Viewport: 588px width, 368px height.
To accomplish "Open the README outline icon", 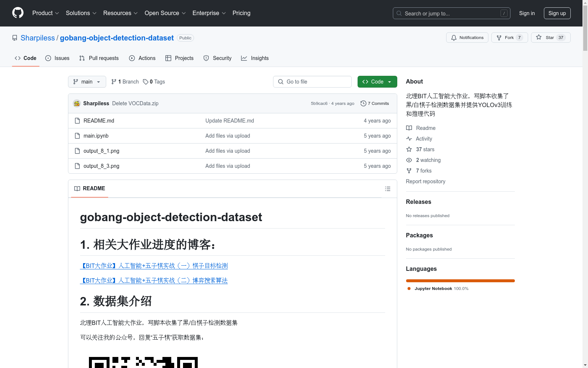I will pos(388,189).
